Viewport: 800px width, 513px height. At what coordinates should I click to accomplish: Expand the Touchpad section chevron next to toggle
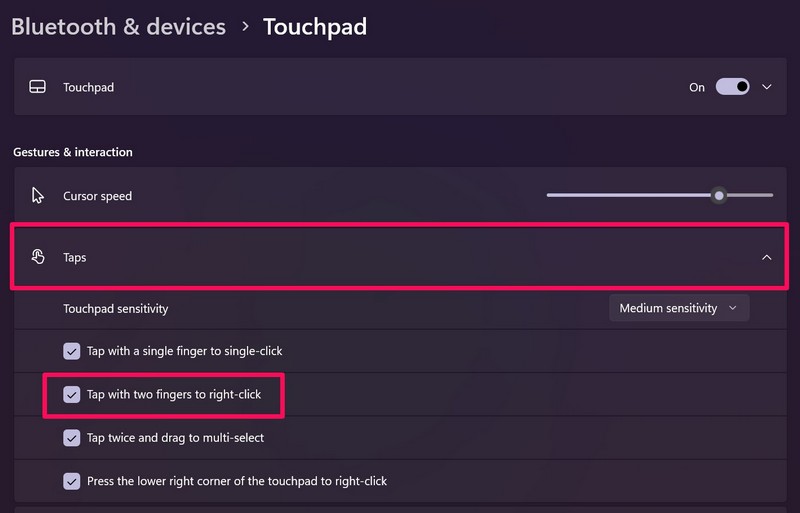(767, 87)
